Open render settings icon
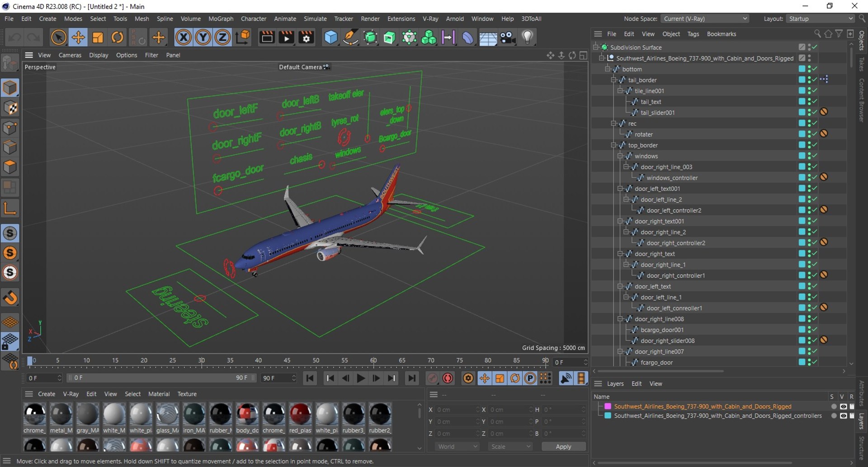This screenshot has width=868, height=467. (x=307, y=37)
